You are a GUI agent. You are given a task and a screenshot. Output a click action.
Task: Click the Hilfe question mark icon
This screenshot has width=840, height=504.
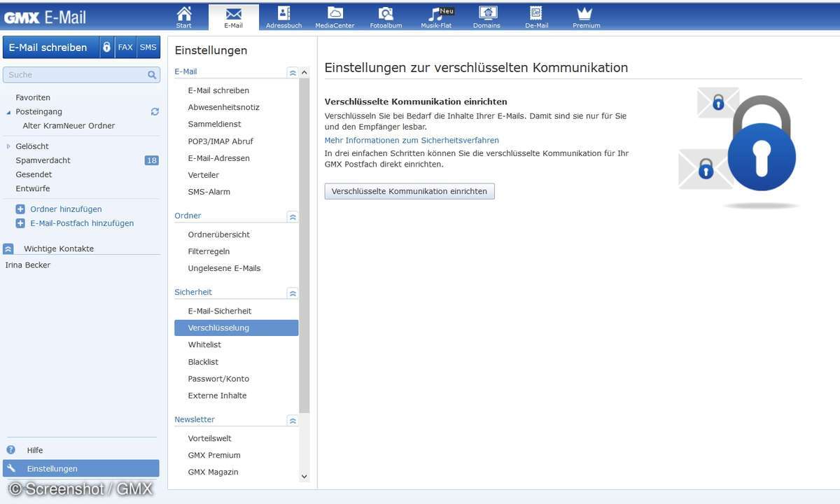click(x=10, y=450)
